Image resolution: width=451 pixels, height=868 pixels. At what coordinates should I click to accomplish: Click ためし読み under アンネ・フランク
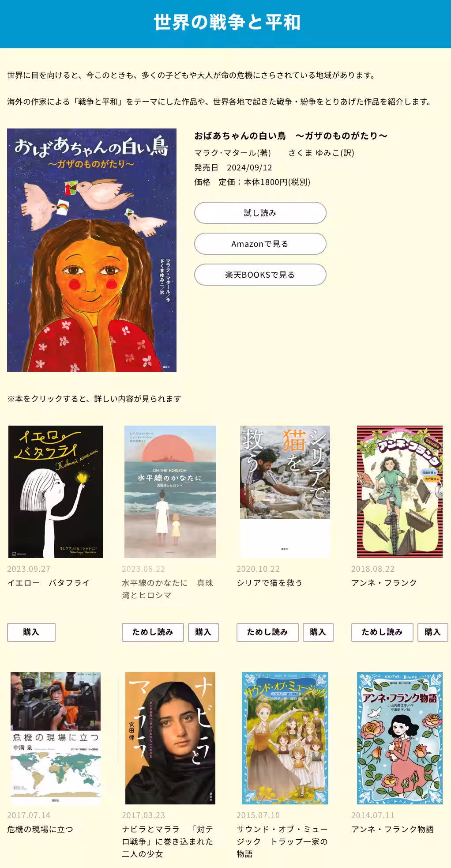coord(382,632)
